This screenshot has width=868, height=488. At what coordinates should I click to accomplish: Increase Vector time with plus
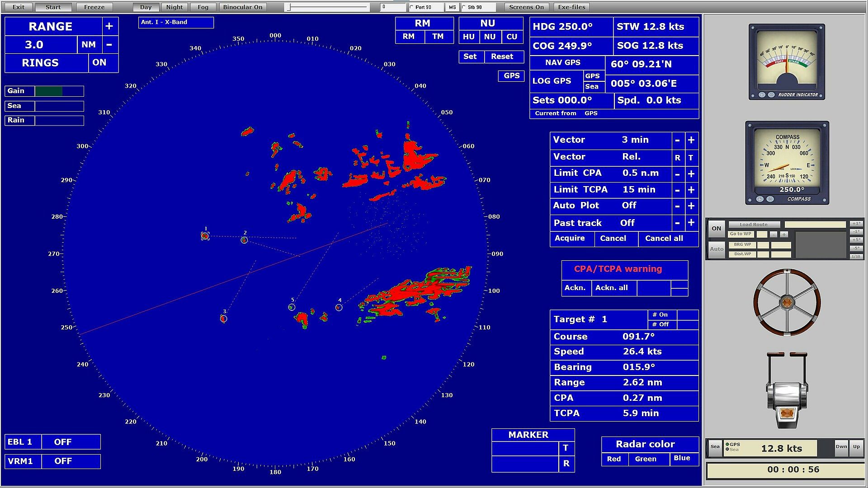pyautogui.click(x=691, y=140)
